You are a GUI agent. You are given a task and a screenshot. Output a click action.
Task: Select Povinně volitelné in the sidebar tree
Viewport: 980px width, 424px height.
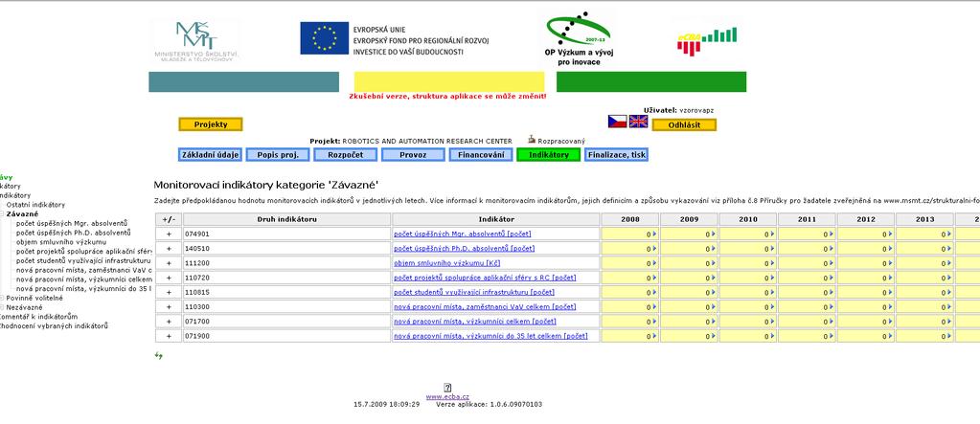click(x=34, y=298)
